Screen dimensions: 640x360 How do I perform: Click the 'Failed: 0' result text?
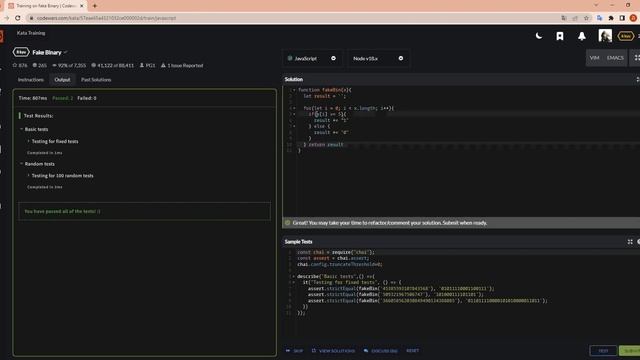coord(87,98)
